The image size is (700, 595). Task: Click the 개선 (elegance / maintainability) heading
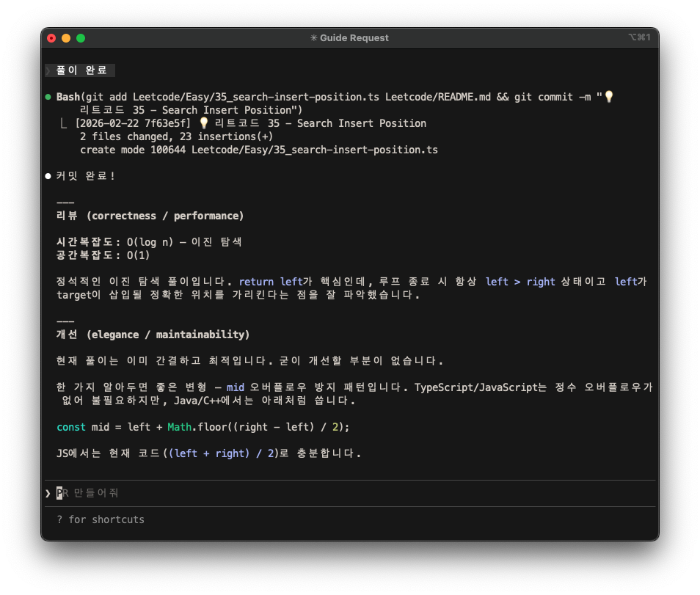click(153, 335)
